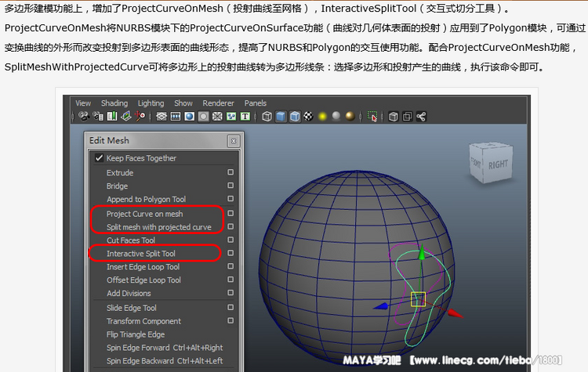The height and width of the screenshot is (372, 588).
Task: Switch to Wireframe cube display icon
Action: 267,117
